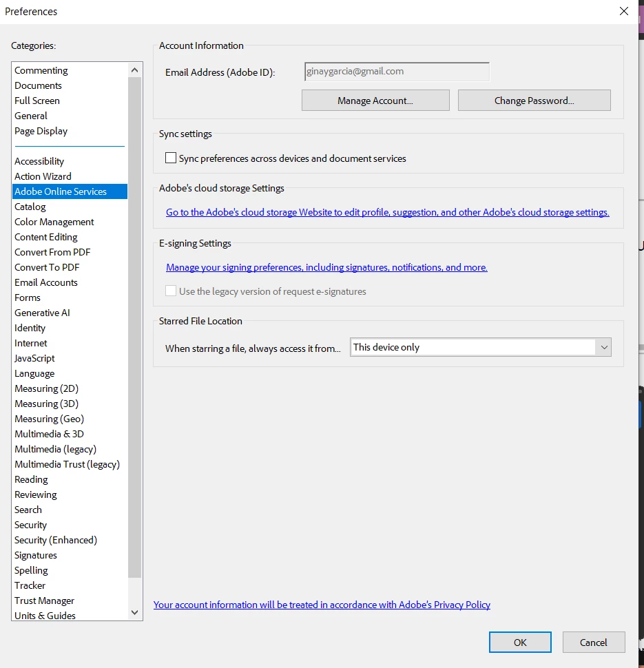The width and height of the screenshot is (644, 668).
Task: Open Adobe's cloud storage website link
Action: [x=387, y=212]
